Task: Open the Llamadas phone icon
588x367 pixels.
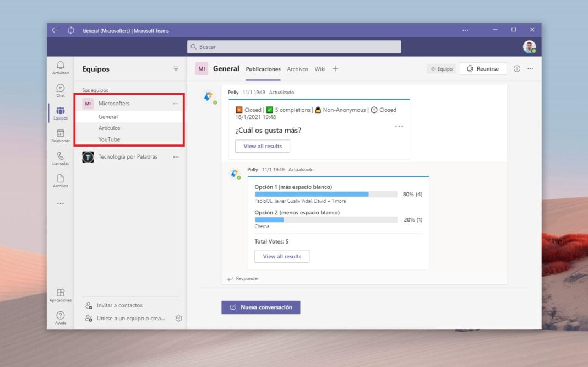Action: 61,158
